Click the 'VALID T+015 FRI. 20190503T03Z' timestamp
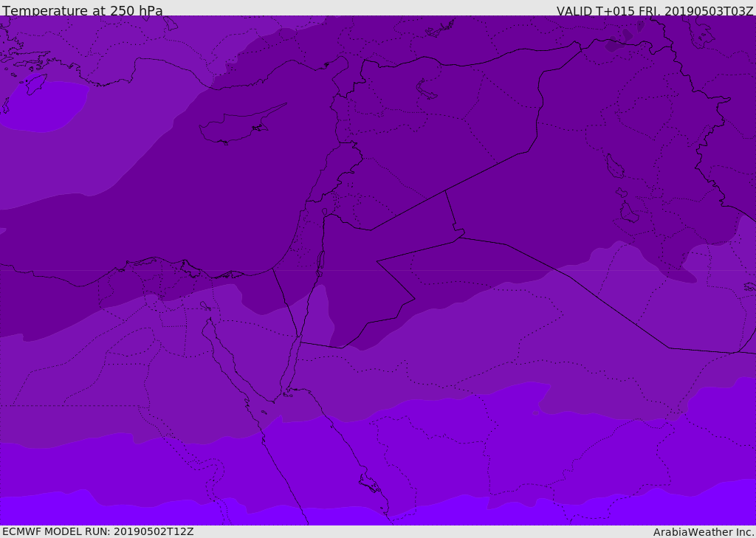This screenshot has height=538, width=756. click(x=655, y=10)
